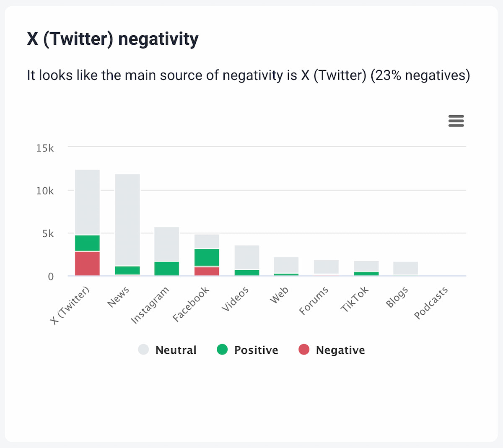
Task: Click the green positive segment of Instagram bar
Action: click(167, 269)
